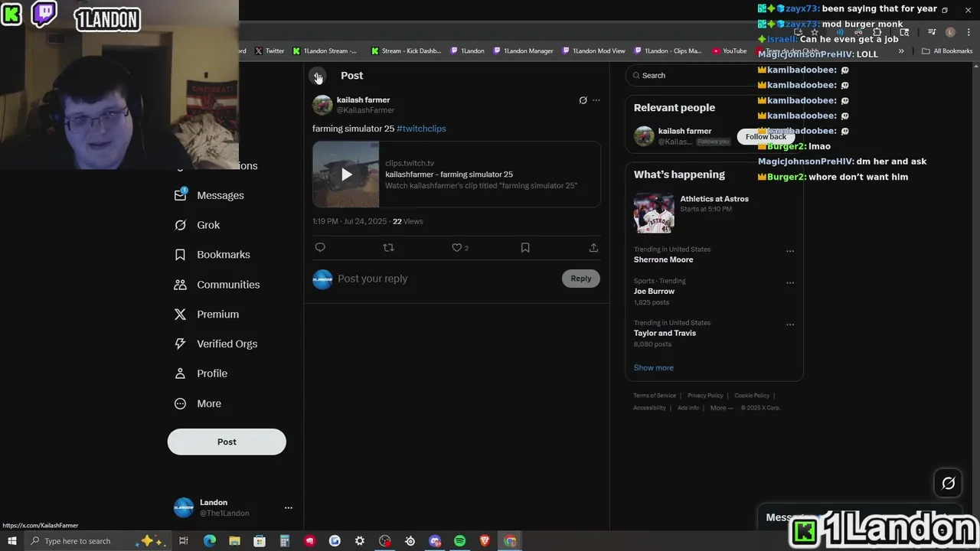This screenshot has width=980, height=551.
Task: Open the #twitchclips hashtag link
Action: 421,129
